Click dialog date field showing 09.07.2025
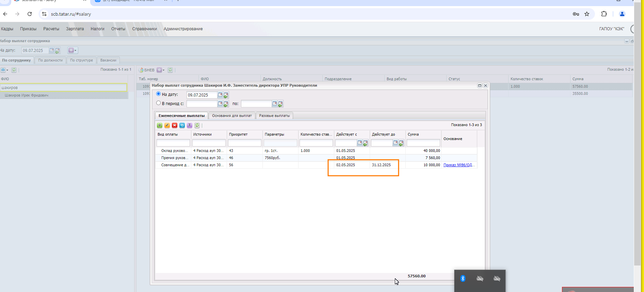 click(x=202, y=95)
